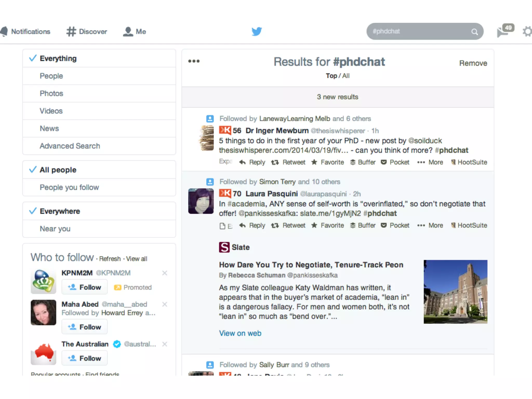The width and height of the screenshot is (532, 399).
Task: Add Dr Inger Mewburn's tweet to Buffer
Action: 363,162
